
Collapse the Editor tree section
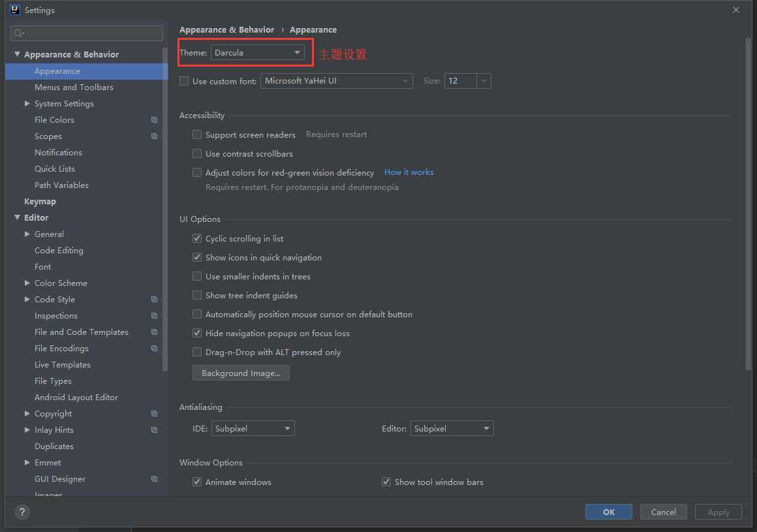[x=18, y=217]
